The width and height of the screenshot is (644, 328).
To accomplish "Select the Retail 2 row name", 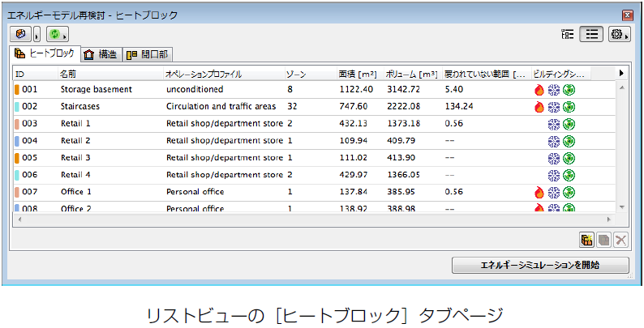I will (75, 141).
